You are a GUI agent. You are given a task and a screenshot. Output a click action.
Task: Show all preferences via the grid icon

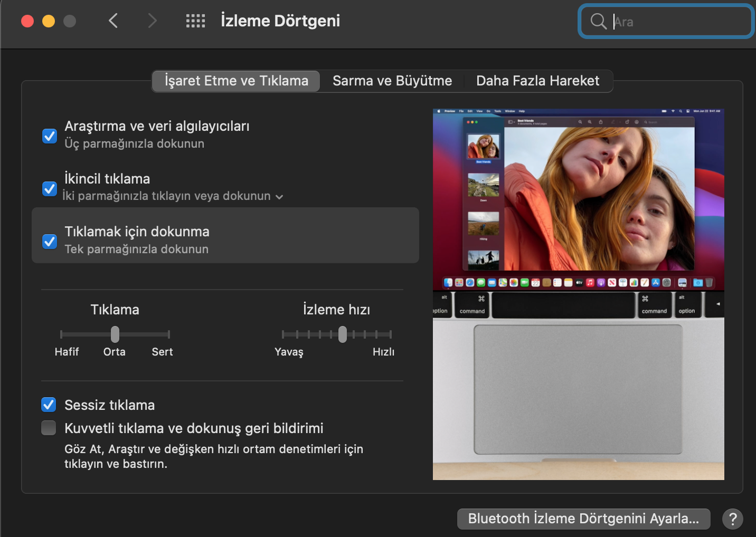point(195,21)
